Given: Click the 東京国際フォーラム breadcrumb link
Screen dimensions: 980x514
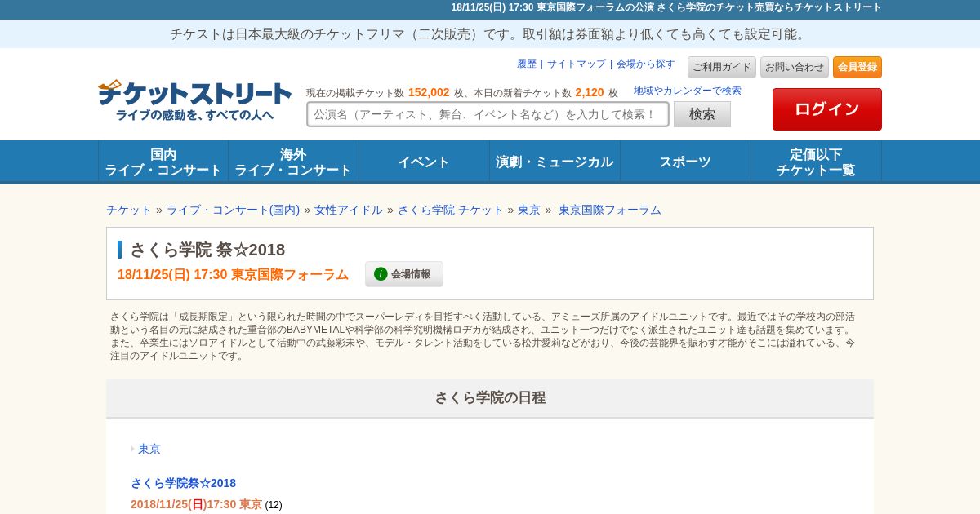Looking at the screenshot, I should click(610, 210).
